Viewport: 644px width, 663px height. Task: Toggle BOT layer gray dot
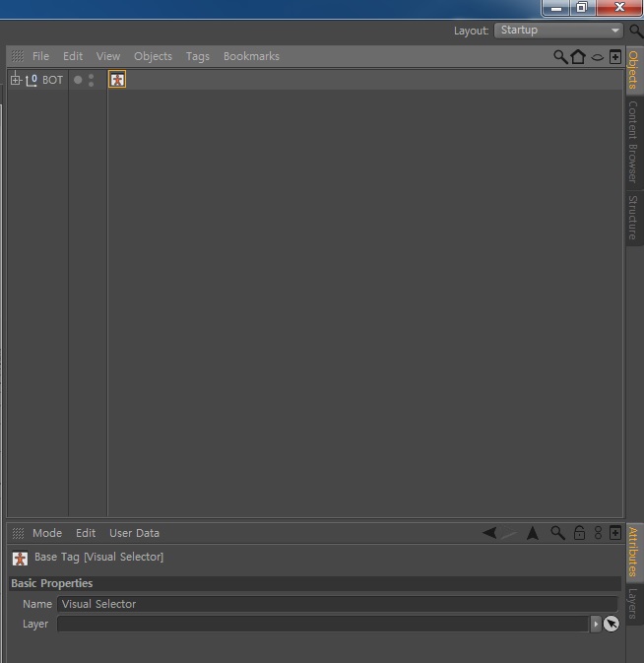click(78, 80)
